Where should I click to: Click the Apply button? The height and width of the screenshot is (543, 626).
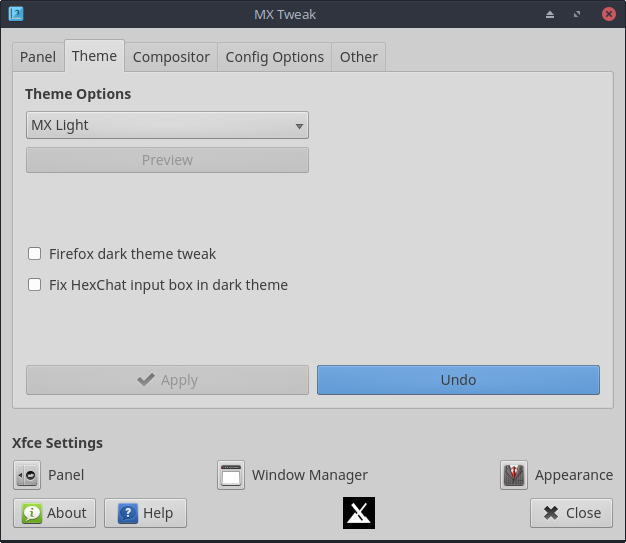click(x=167, y=380)
